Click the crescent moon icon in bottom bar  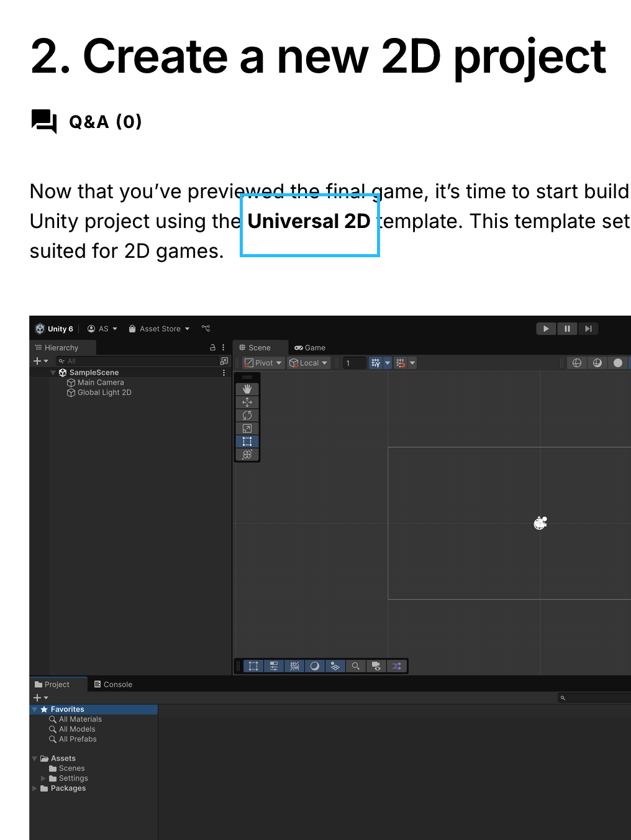[315, 666]
